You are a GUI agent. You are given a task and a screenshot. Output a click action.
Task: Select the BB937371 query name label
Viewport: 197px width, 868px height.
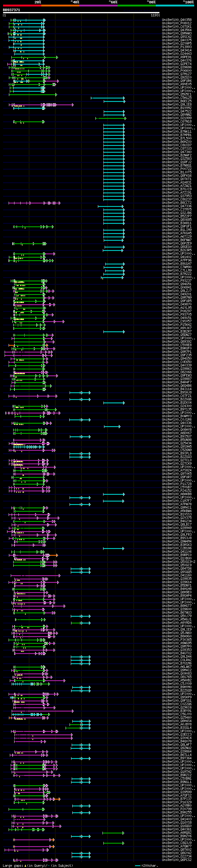pyautogui.click(x=11, y=10)
